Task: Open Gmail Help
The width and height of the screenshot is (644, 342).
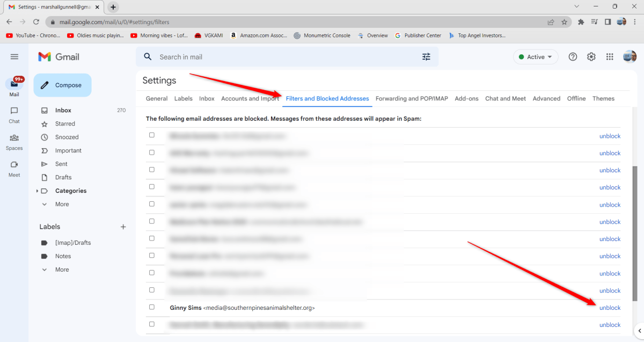Action: click(x=573, y=56)
